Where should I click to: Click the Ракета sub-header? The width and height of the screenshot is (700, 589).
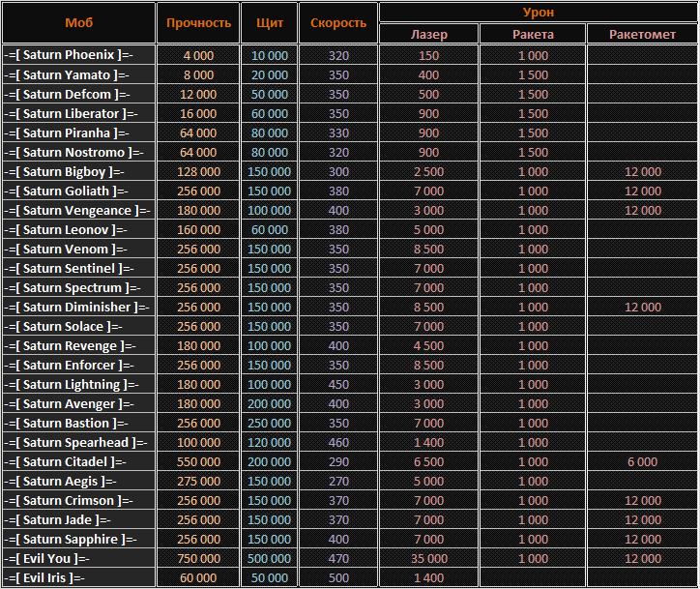tap(533, 34)
